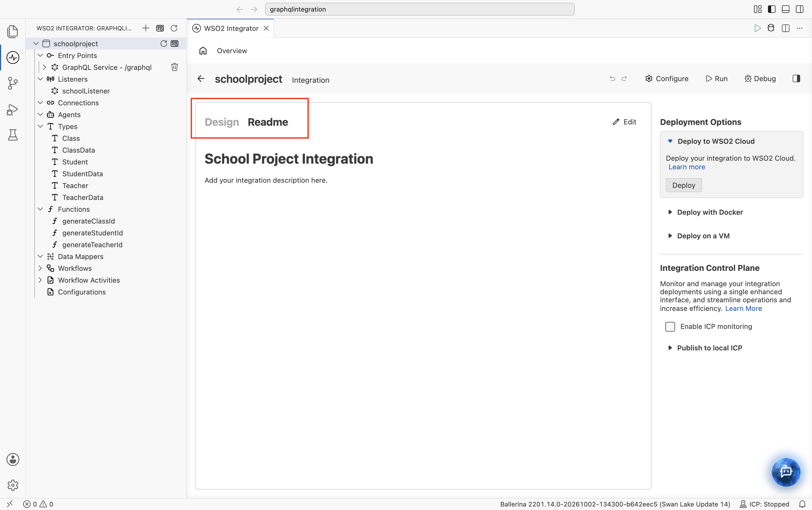Open the AI copilot chat bubble
Viewport: 812px width, 510px height.
[786, 472]
